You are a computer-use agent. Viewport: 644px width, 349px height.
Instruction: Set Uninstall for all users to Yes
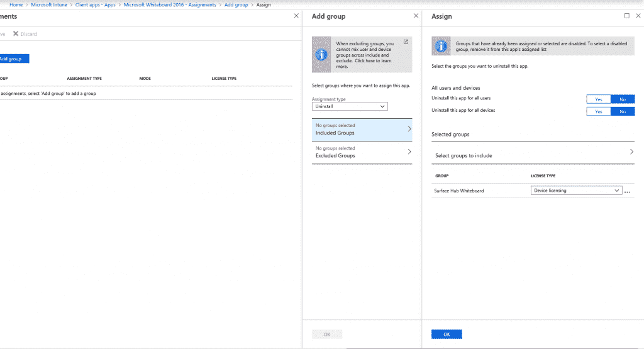599,99
